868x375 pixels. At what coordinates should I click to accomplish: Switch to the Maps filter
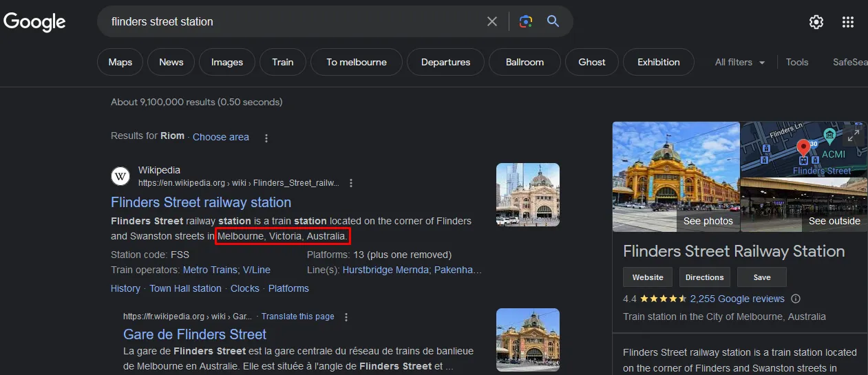(x=120, y=62)
